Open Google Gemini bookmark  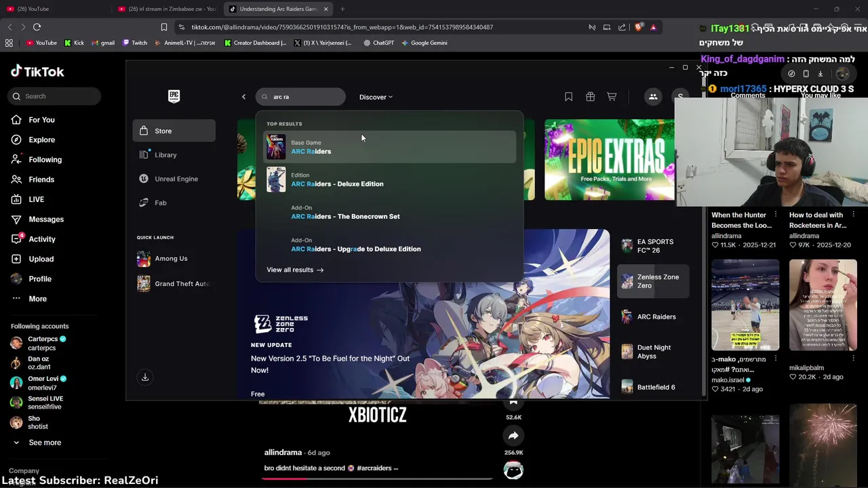click(x=425, y=43)
